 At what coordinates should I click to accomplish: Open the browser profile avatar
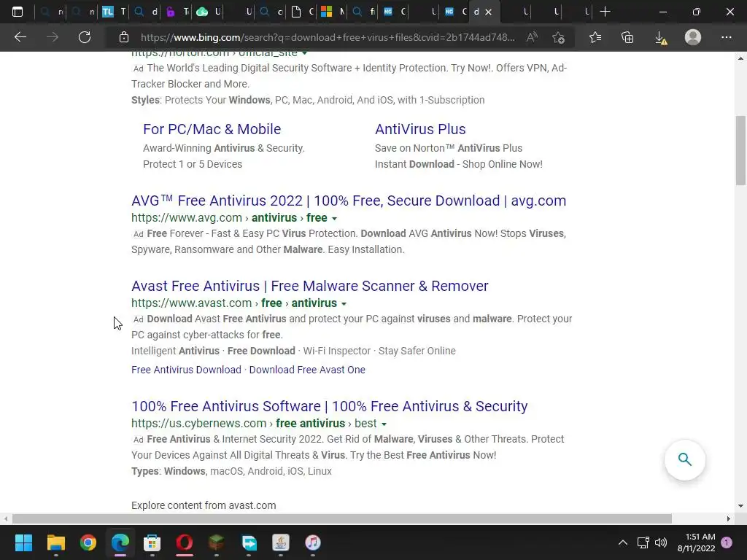(693, 37)
